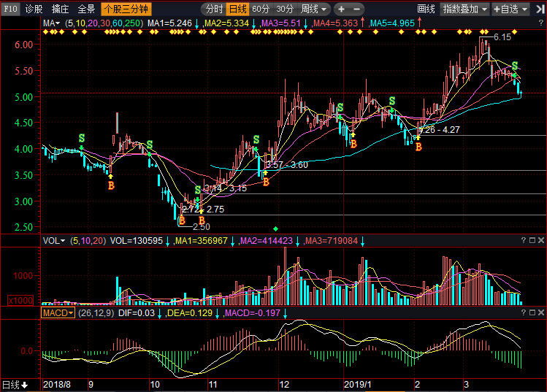
Task: Close the VOL indicator panel
Action: tap(541, 240)
